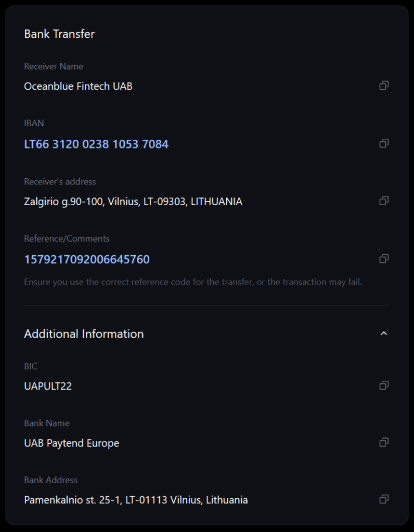The image size is (414, 532).
Task: Select the BIC value UAPULT22
Action: click(x=48, y=386)
